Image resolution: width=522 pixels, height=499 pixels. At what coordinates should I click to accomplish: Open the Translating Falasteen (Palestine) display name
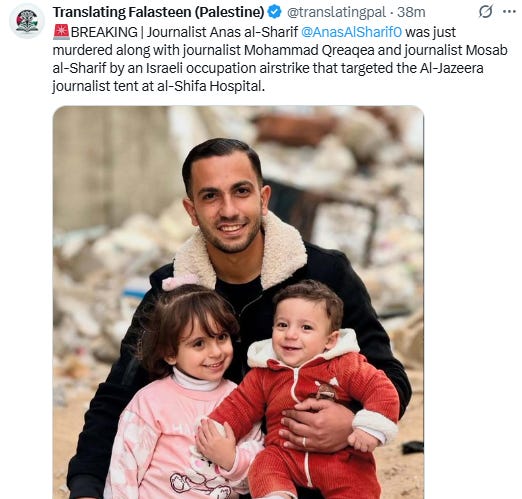click(159, 12)
